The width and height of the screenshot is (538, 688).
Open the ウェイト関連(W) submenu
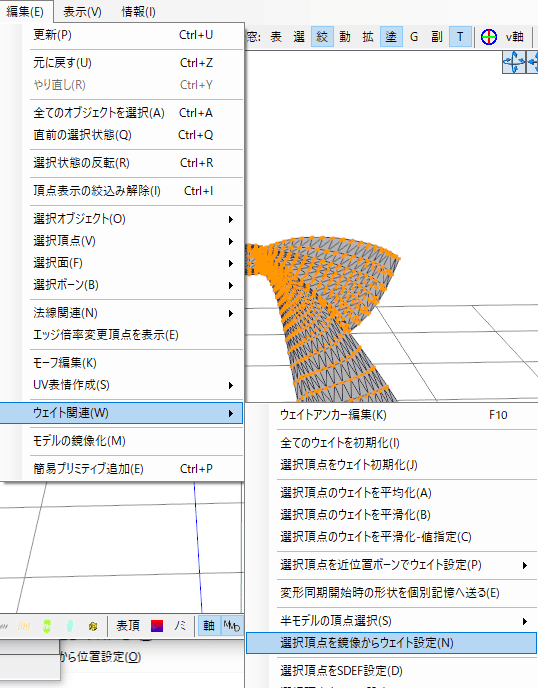[x=121, y=413]
